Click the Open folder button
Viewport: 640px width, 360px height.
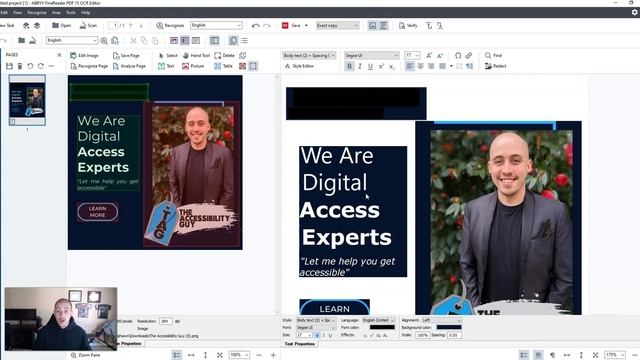point(61,25)
